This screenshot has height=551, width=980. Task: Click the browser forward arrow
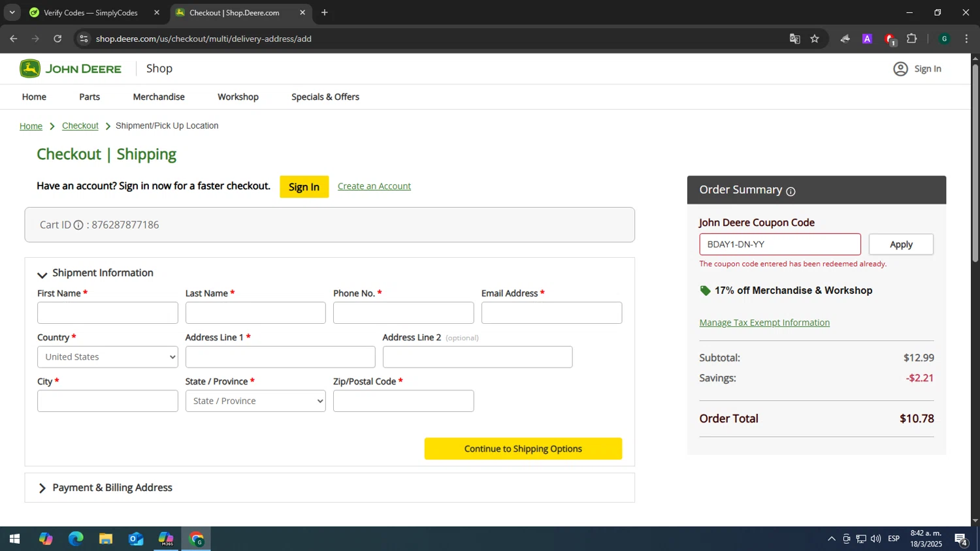click(35, 39)
